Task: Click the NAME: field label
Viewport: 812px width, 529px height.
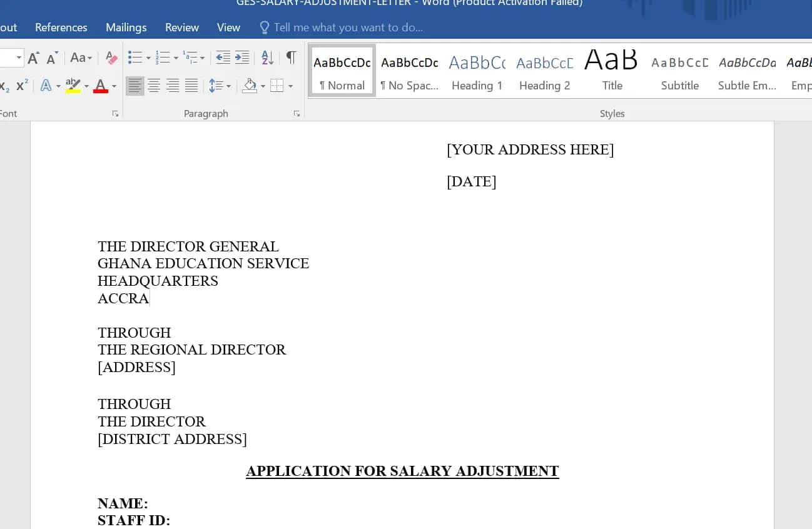Action: click(x=123, y=503)
